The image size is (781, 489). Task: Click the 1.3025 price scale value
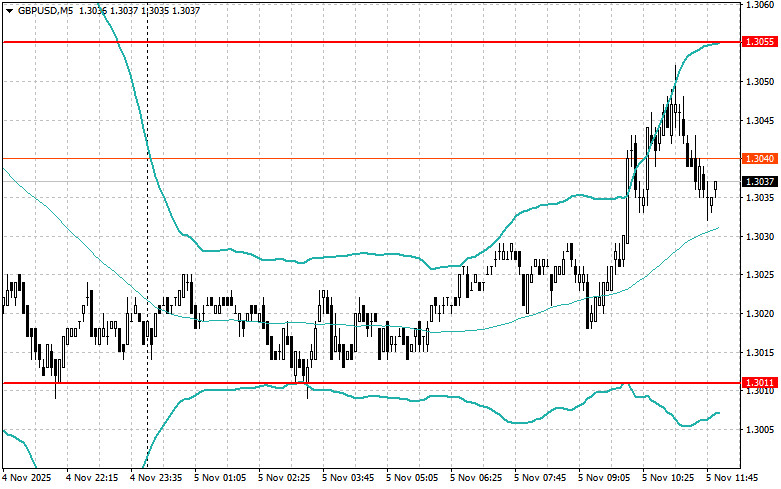click(x=760, y=275)
